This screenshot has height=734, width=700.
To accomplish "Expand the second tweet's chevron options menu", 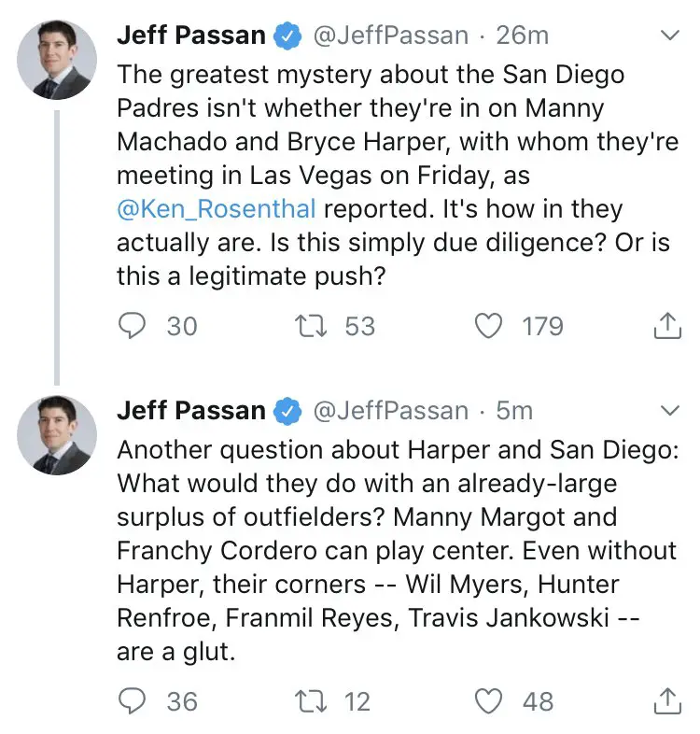I will click(x=670, y=411).
